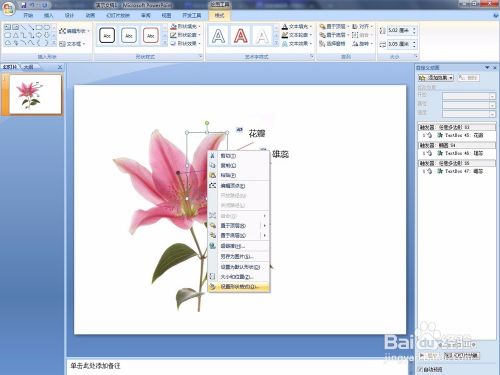Open 文本效果 (Text Effects) dropdown
500x375 pixels.
point(297,44)
